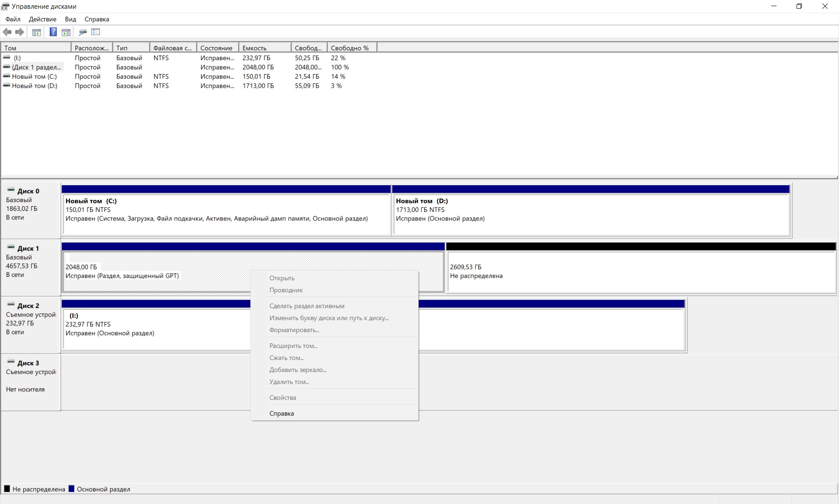Click the 1713,00 ГБ capacity cell

[258, 86]
